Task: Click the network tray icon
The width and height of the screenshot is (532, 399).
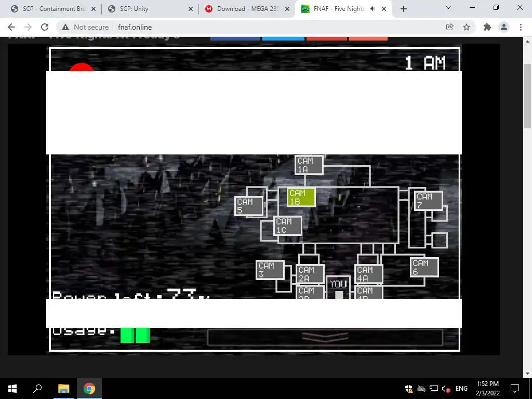Action: 434,389
